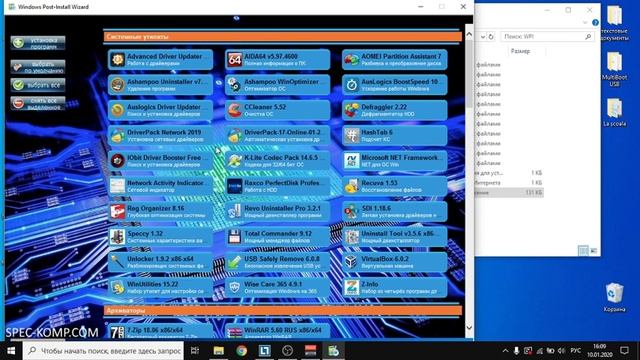Choose the AOMEI Partition Assistant 7 icon
The height and width of the screenshot is (360, 640).
point(351,60)
